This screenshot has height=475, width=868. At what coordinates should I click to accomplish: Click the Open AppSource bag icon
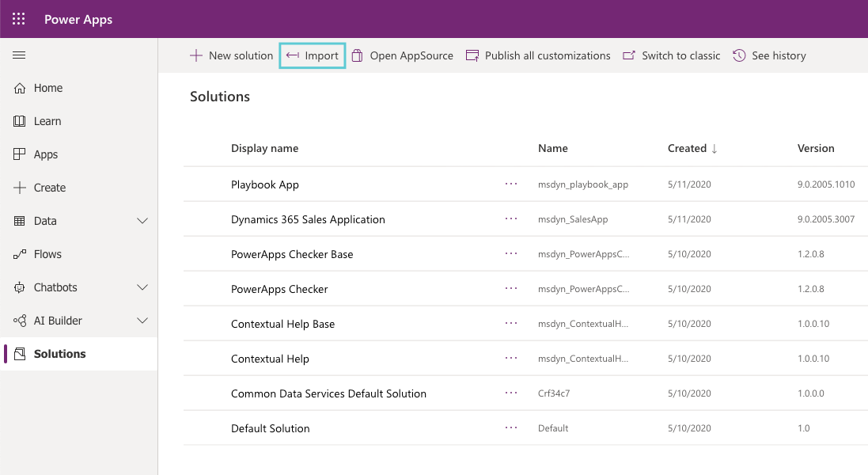point(357,55)
